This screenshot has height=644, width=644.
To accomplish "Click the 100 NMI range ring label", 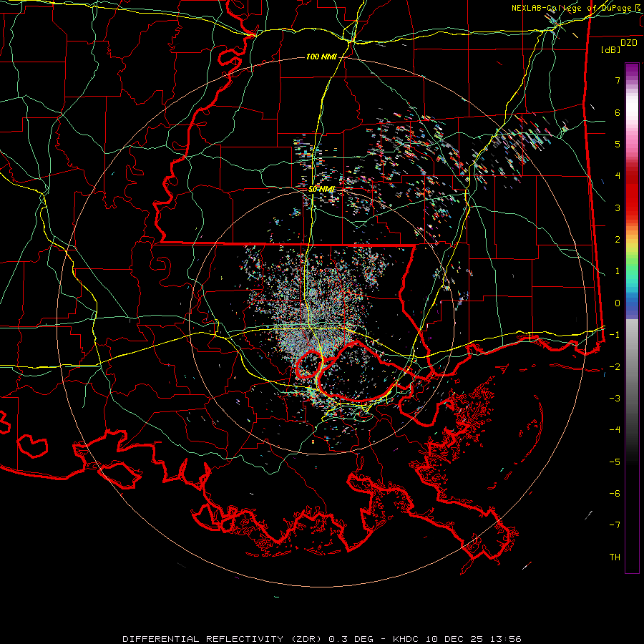I will (x=321, y=57).
